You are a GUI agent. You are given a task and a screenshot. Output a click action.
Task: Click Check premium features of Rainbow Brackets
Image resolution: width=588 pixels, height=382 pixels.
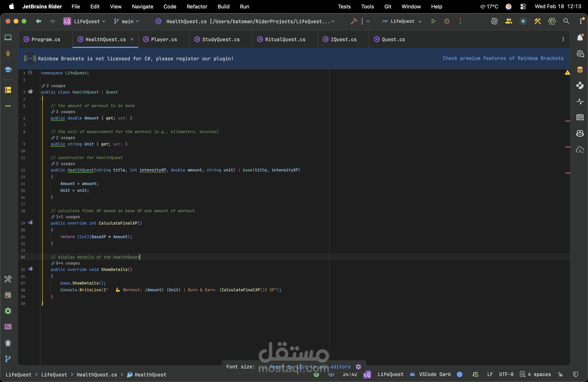[503, 58]
